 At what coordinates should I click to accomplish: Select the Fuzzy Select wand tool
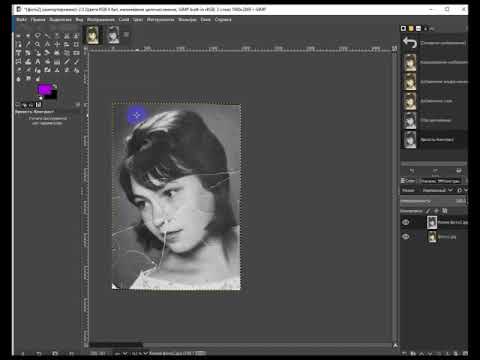coord(47,36)
